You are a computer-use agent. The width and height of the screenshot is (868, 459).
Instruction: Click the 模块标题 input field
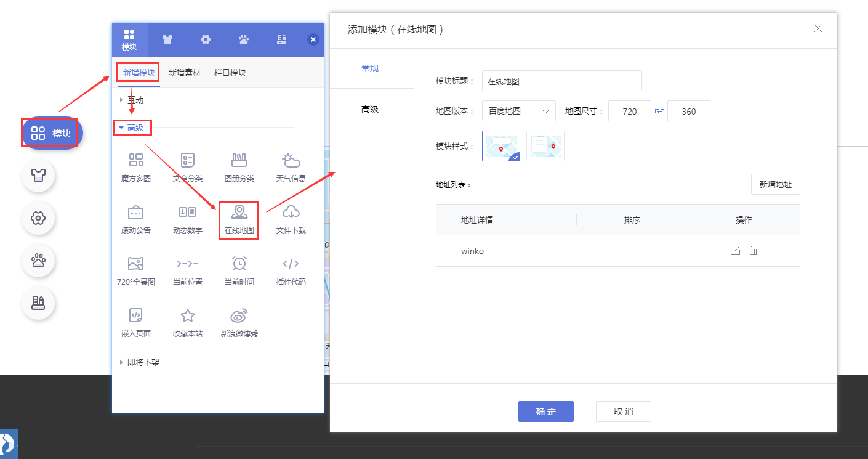[x=562, y=81]
